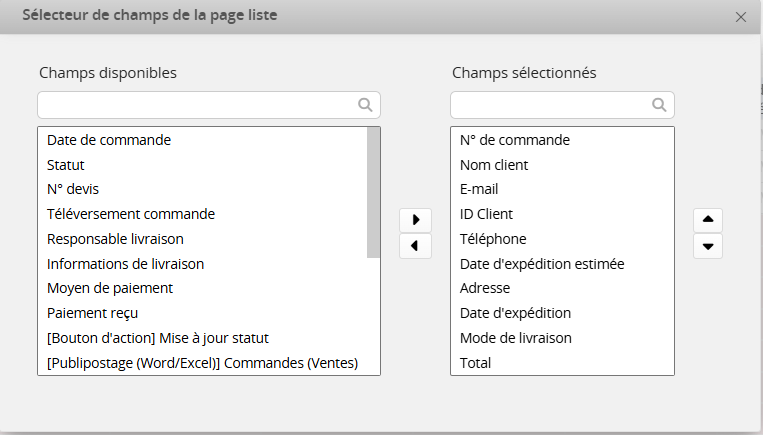This screenshot has height=435, width=763.
Task: Select "Total" in selected fields list
Action: coord(475,363)
